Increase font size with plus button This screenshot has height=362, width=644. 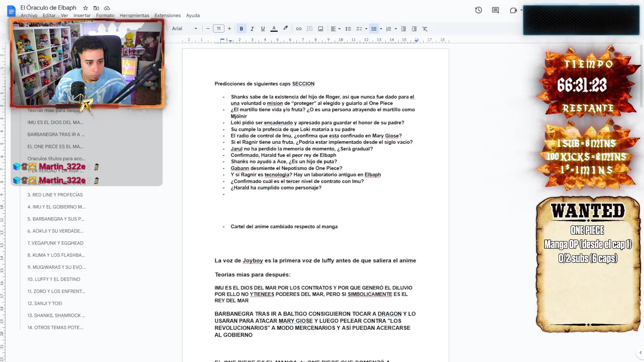pos(229,29)
